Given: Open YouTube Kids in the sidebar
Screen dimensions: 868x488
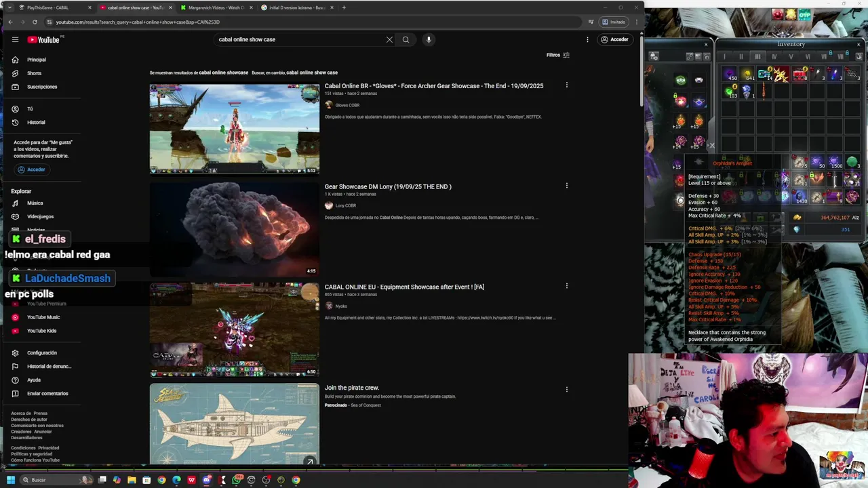Looking at the screenshot, I should [x=41, y=331].
